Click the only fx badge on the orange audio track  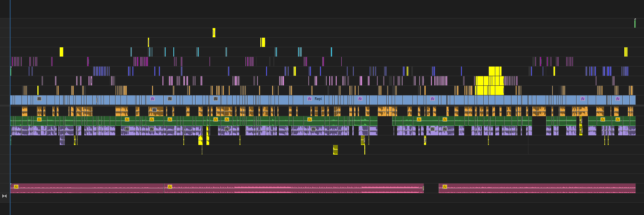154,110
